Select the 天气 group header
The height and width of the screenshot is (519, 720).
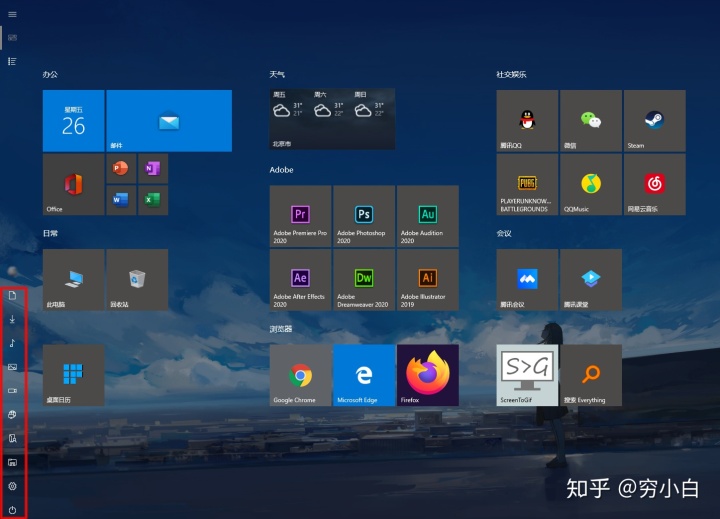[x=277, y=74]
